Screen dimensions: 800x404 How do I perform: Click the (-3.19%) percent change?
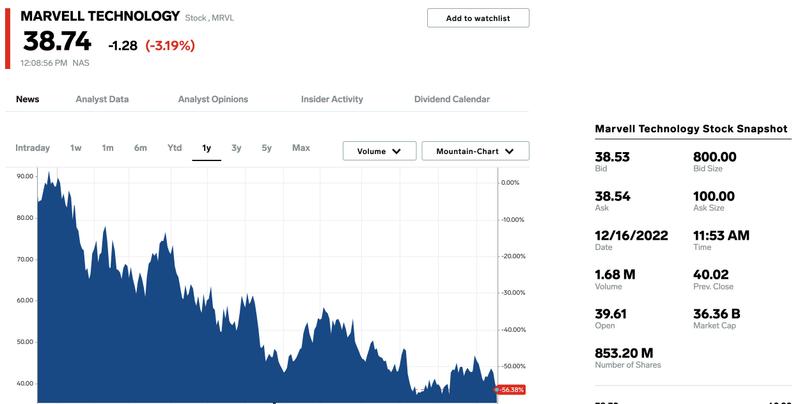click(x=170, y=45)
